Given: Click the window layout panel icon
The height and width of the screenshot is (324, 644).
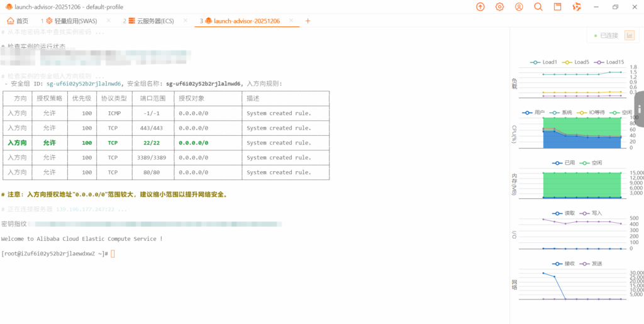Looking at the screenshot, I should tap(557, 7).
